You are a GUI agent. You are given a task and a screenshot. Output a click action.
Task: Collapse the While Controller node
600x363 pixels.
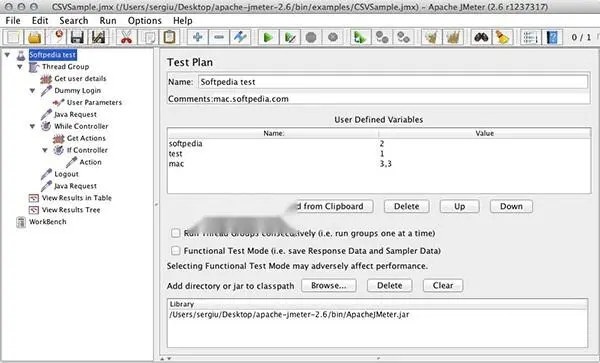33,126
